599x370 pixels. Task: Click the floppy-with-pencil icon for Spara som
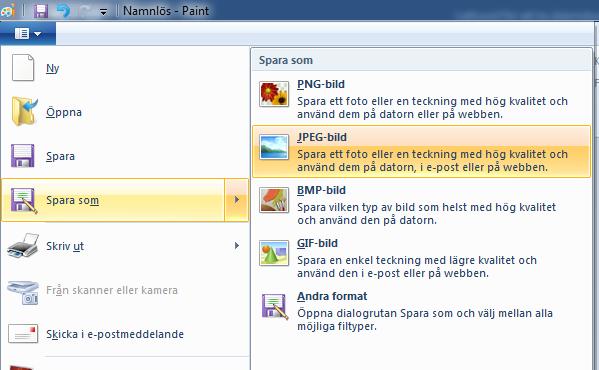[x=24, y=200]
